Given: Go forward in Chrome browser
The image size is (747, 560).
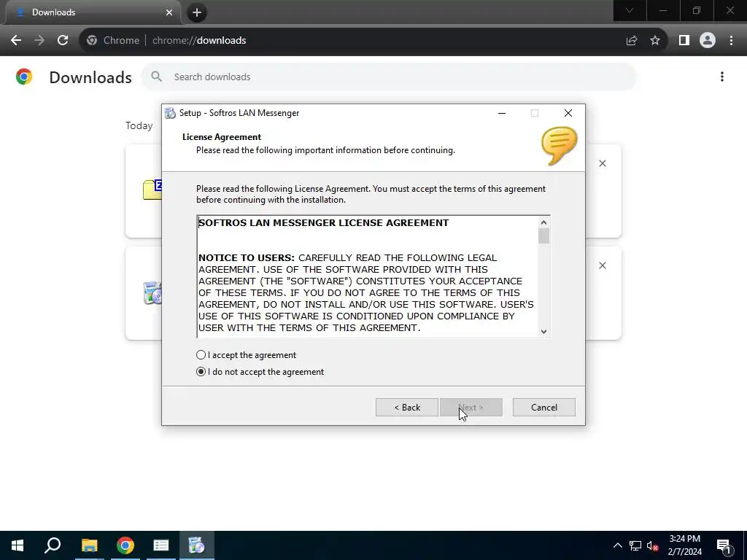Looking at the screenshot, I should click(x=39, y=41).
